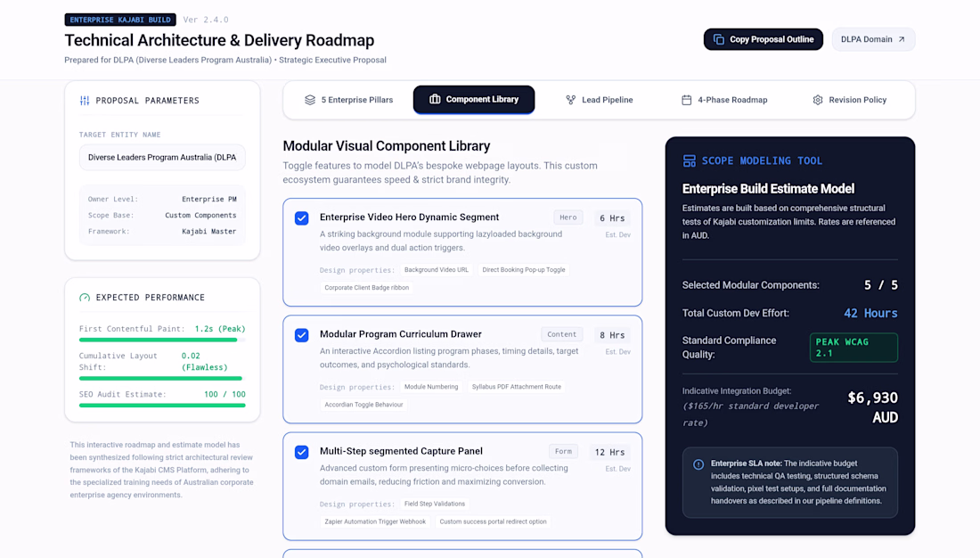980x558 pixels.
Task: Click the Background Video URL property chip
Action: pos(437,269)
